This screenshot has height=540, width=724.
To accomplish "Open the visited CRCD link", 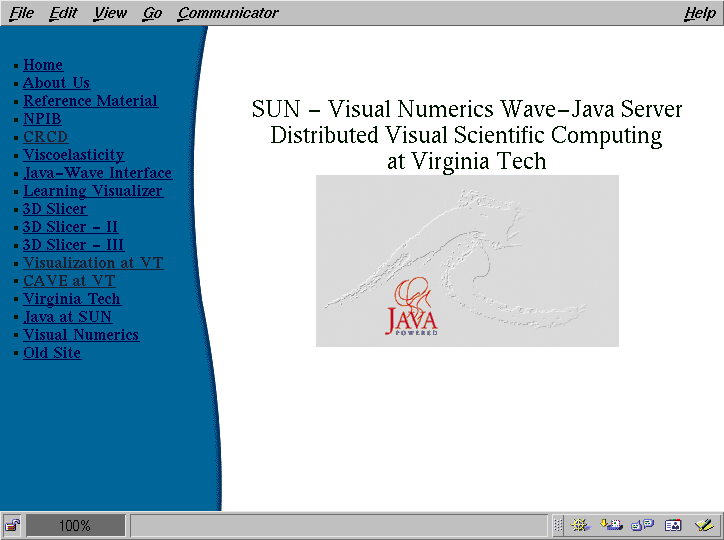I will coord(45,137).
